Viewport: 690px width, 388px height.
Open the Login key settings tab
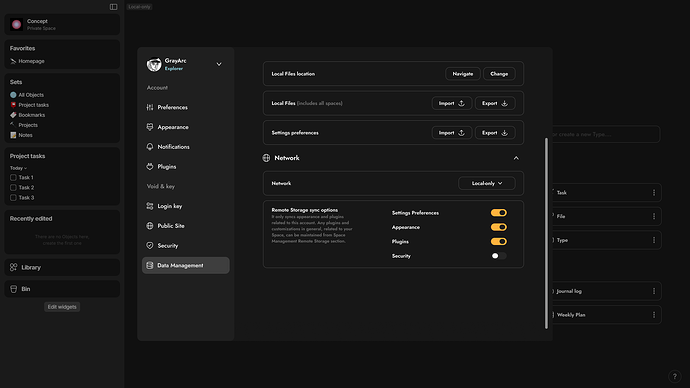(186, 206)
